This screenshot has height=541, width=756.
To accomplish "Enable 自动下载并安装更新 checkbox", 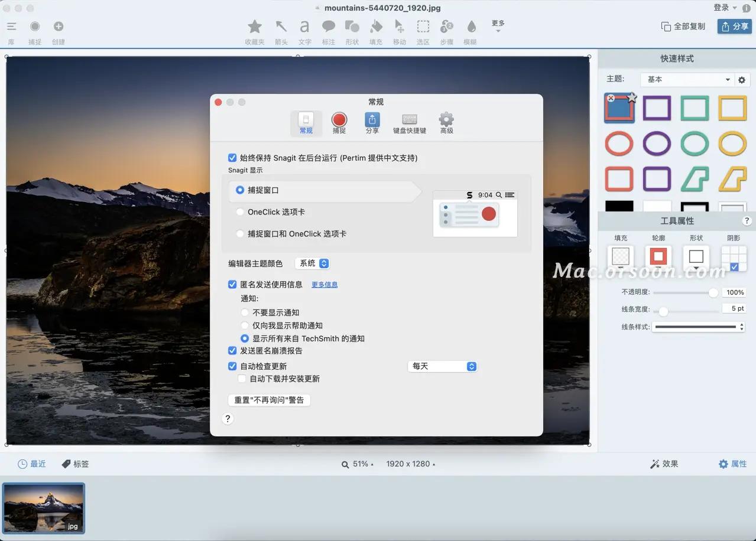I will click(242, 379).
